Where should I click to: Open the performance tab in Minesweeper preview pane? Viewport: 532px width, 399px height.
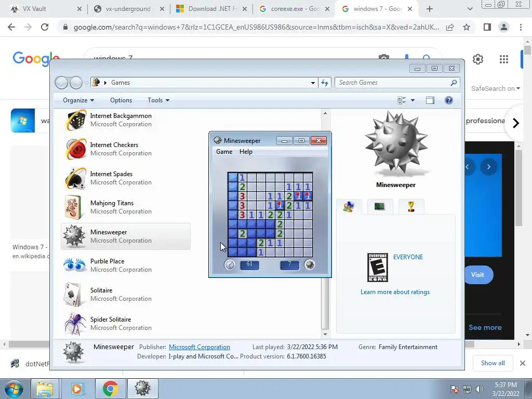point(380,206)
